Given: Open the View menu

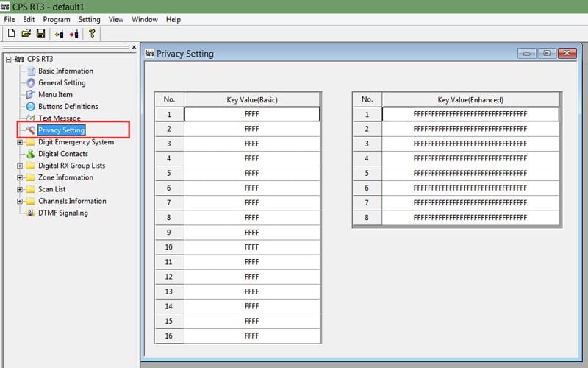Looking at the screenshot, I should pyautogui.click(x=116, y=20).
